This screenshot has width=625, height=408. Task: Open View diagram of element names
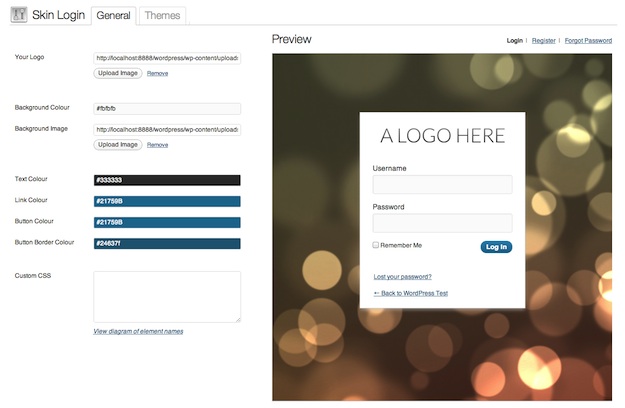tap(138, 331)
